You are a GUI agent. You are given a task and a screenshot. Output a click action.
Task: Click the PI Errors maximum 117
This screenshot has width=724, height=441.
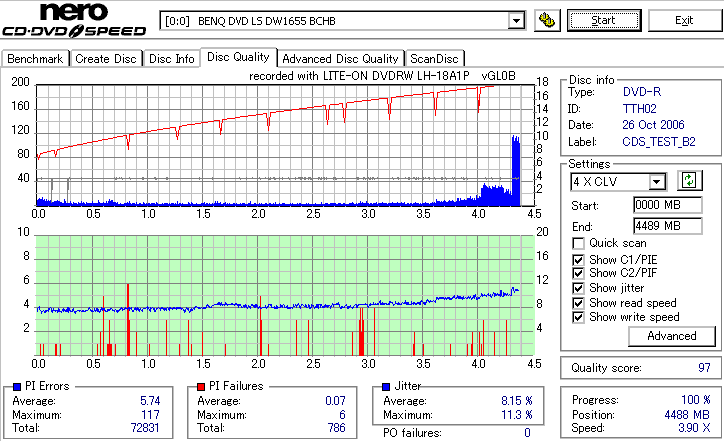(151, 415)
